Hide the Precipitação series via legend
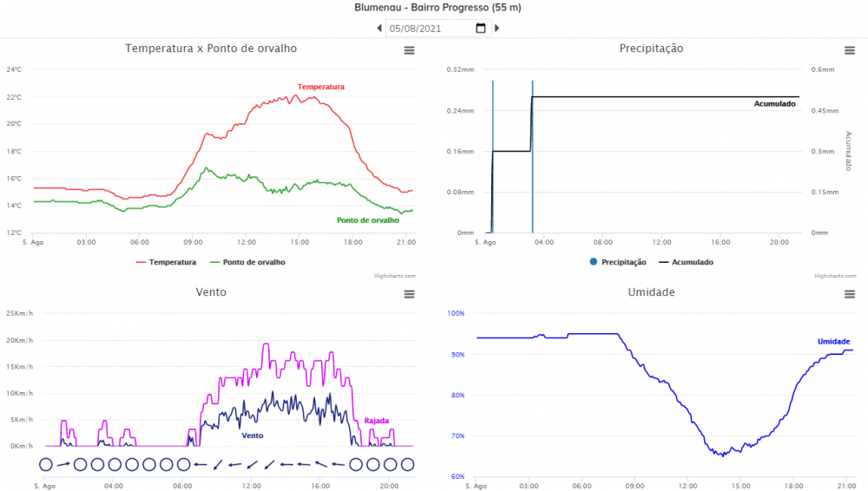The image size is (868, 491). click(x=618, y=262)
